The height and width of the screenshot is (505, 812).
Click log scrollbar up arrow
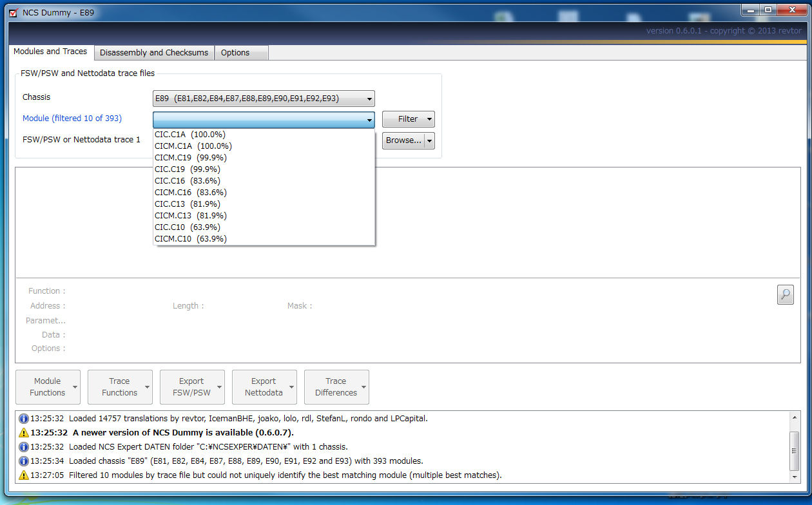point(795,418)
